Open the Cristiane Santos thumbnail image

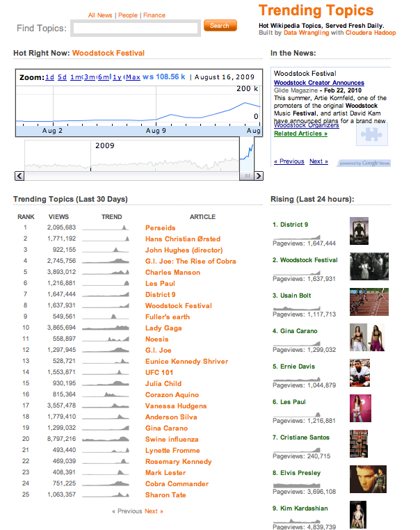pyautogui.click(x=359, y=444)
